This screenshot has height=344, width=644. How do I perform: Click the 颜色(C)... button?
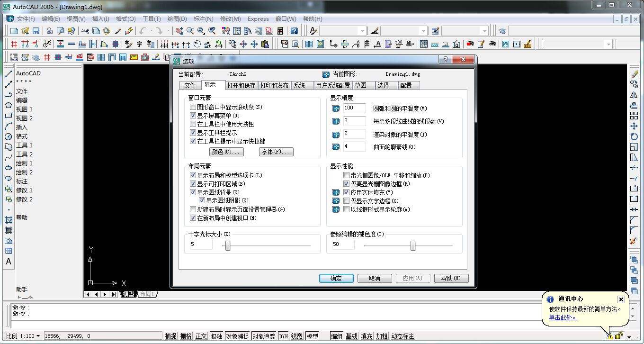pos(227,152)
